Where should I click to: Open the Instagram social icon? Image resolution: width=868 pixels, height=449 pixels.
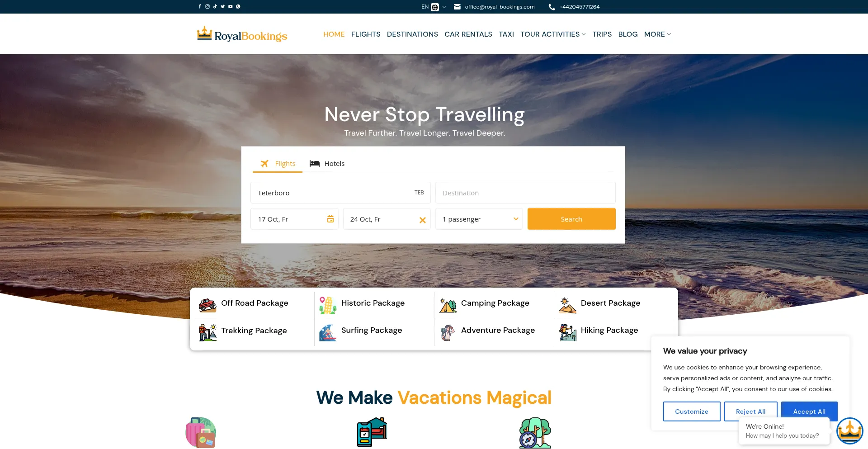coord(208,7)
